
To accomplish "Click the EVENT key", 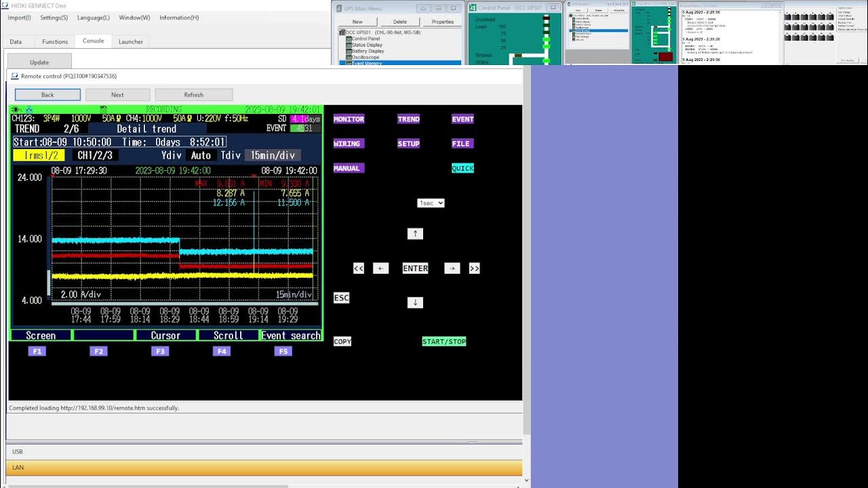I will tap(462, 119).
